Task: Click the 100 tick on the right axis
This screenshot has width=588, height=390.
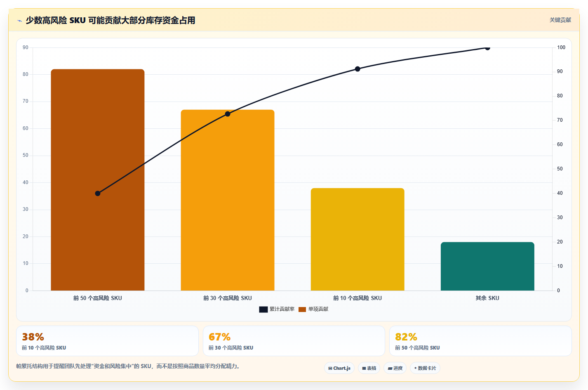Action: pyautogui.click(x=561, y=47)
